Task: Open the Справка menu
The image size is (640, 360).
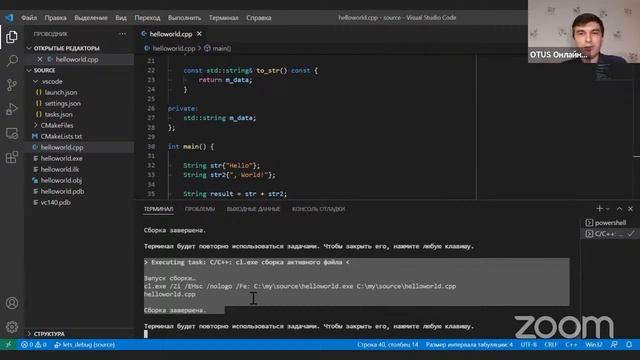Action: pyautogui.click(x=259, y=18)
